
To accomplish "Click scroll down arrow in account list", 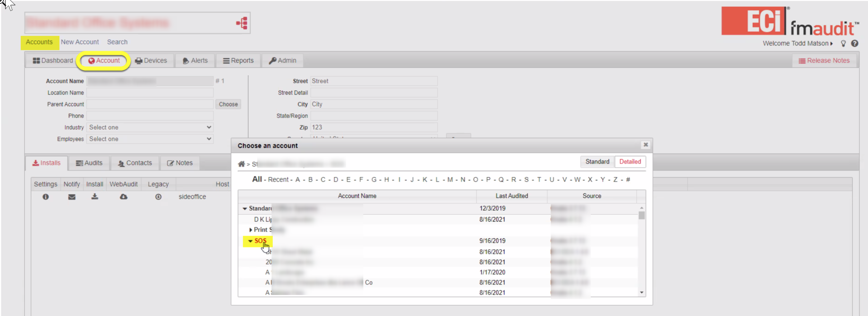I will click(x=641, y=293).
